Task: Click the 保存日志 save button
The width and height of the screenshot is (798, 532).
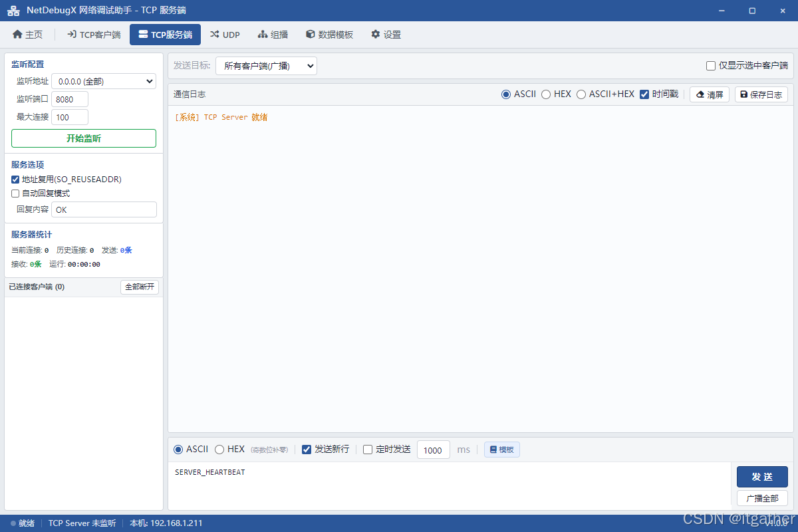Action: pyautogui.click(x=761, y=94)
